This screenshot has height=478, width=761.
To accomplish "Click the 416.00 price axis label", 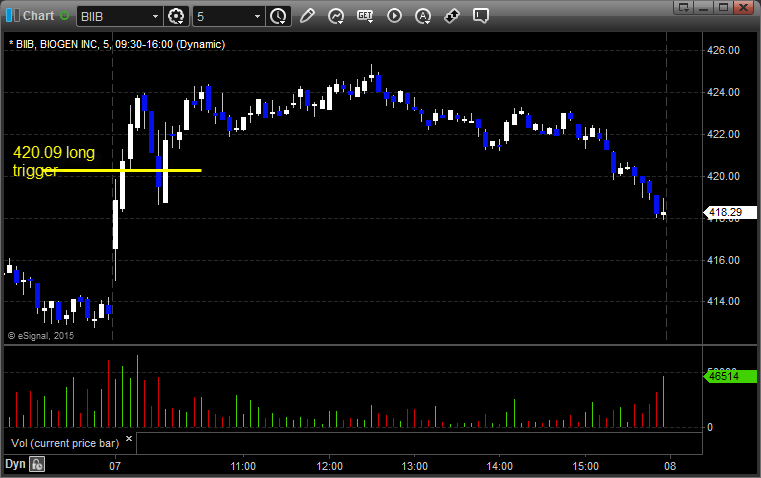I will (723, 261).
